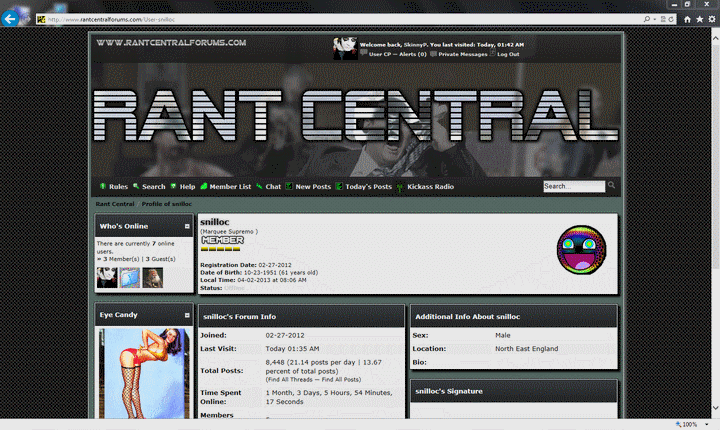720x430 pixels.
Task: Click second online member avatar
Action: click(x=129, y=277)
